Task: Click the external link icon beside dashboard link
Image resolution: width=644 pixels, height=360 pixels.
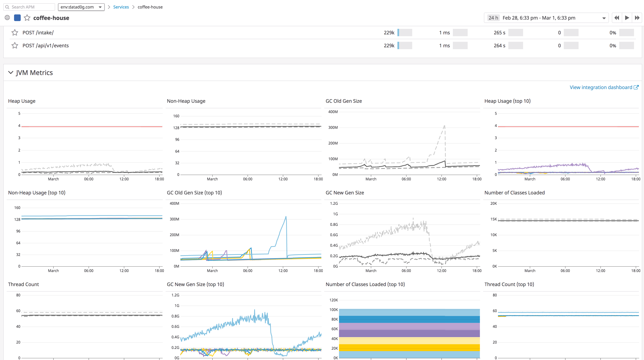Action: 636,87
